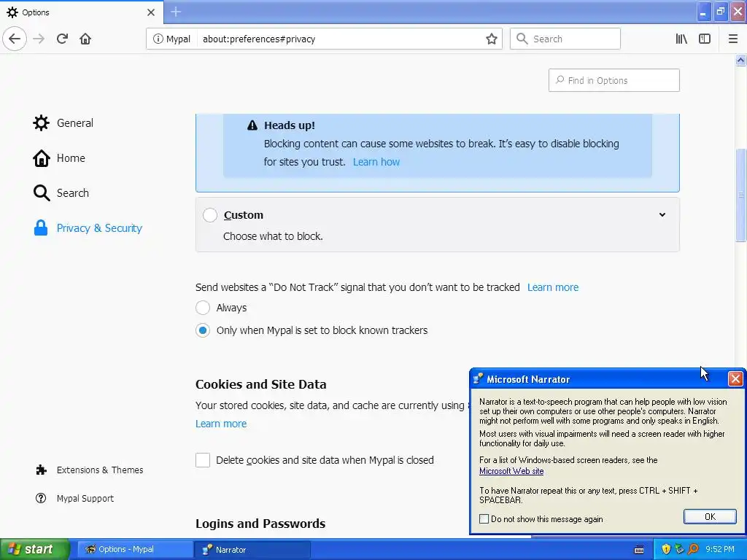
Task: Click the Privacy & Security lock icon
Action: [x=41, y=227]
